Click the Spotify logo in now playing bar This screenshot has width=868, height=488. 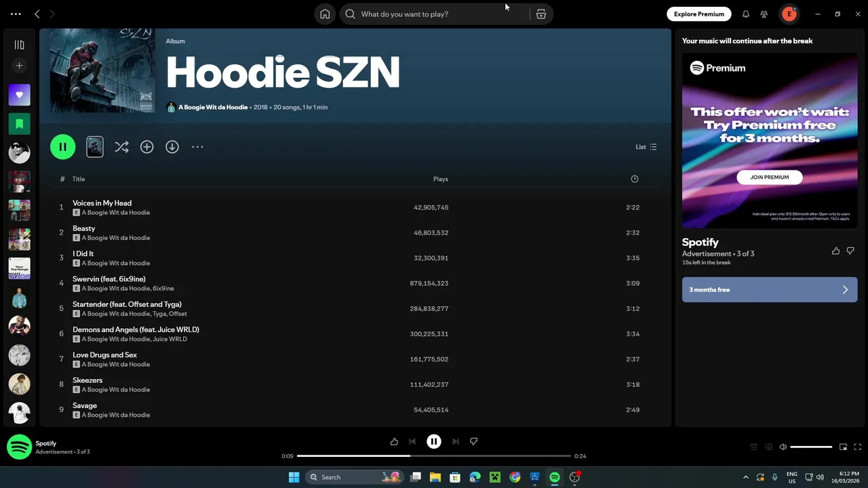click(19, 447)
